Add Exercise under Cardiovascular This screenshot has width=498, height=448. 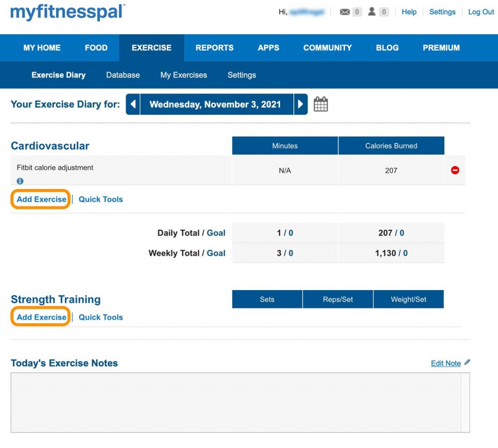(x=41, y=199)
